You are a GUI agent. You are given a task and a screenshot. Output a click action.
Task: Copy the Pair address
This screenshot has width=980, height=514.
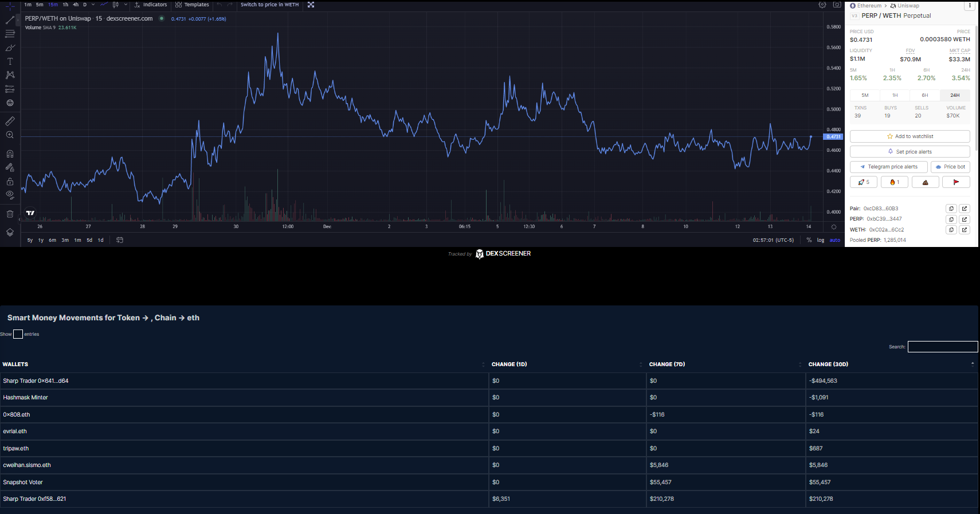point(951,209)
